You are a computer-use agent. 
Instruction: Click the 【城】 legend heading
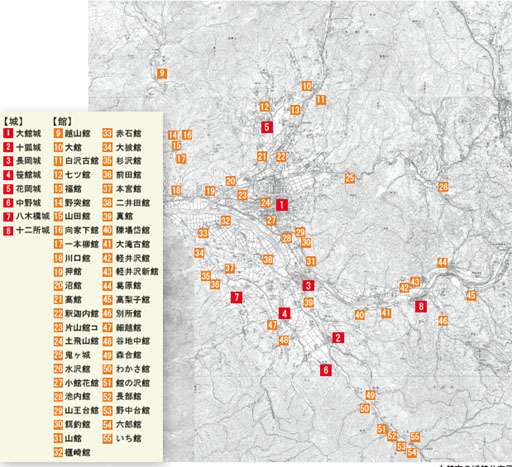[14, 121]
